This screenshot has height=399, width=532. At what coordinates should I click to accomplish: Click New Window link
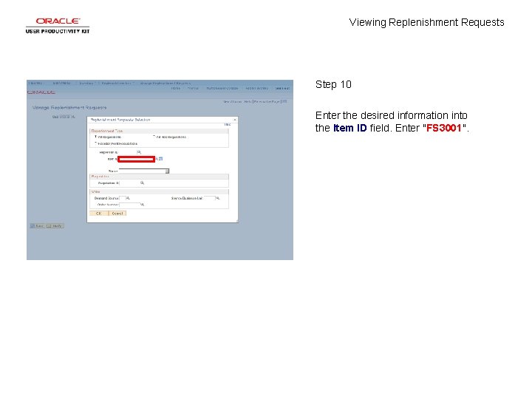tap(233, 101)
